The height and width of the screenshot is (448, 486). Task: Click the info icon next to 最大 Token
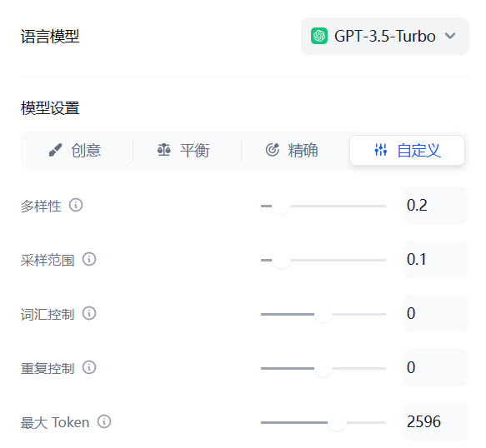pyautogui.click(x=104, y=421)
